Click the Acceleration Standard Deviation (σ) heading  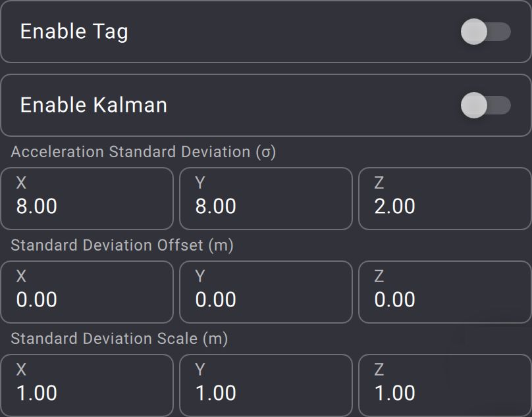pyautogui.click(x=143, y=152)
